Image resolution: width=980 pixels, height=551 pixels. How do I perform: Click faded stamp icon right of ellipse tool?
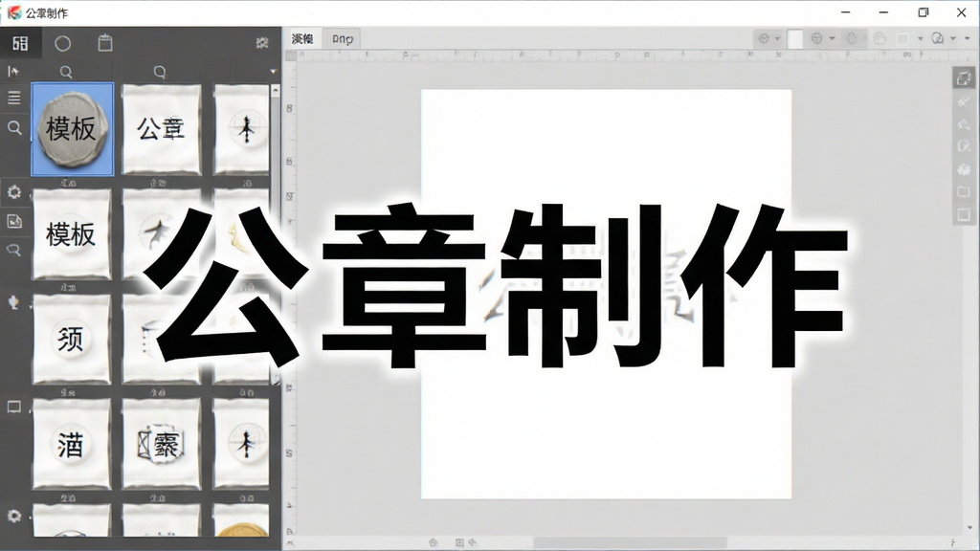880,38
